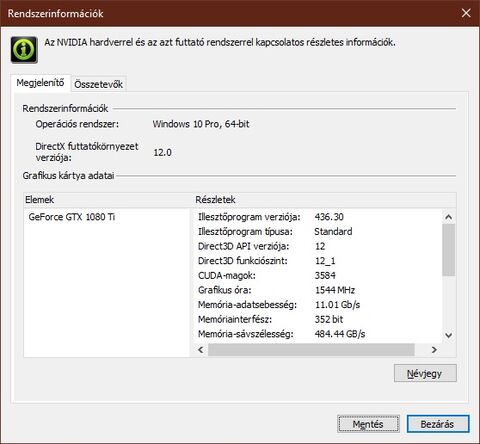Open the Összetevők tab
This screenshot has width=480, height=444.
coord(99,84)
